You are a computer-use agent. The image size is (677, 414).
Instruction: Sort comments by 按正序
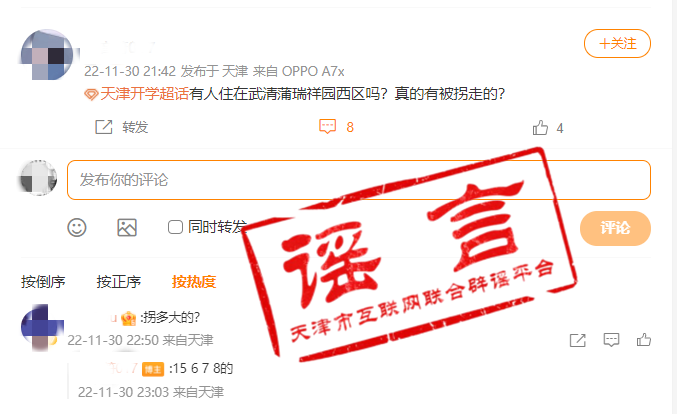118,282
